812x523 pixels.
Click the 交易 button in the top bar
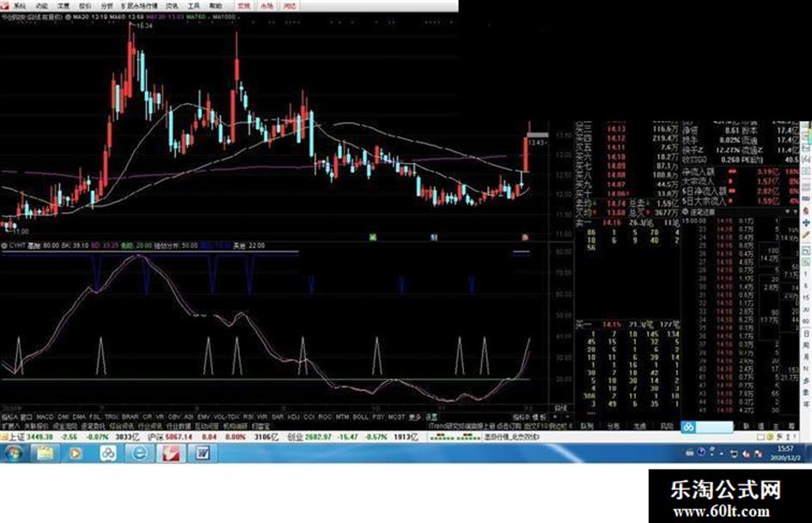point(243,6)
